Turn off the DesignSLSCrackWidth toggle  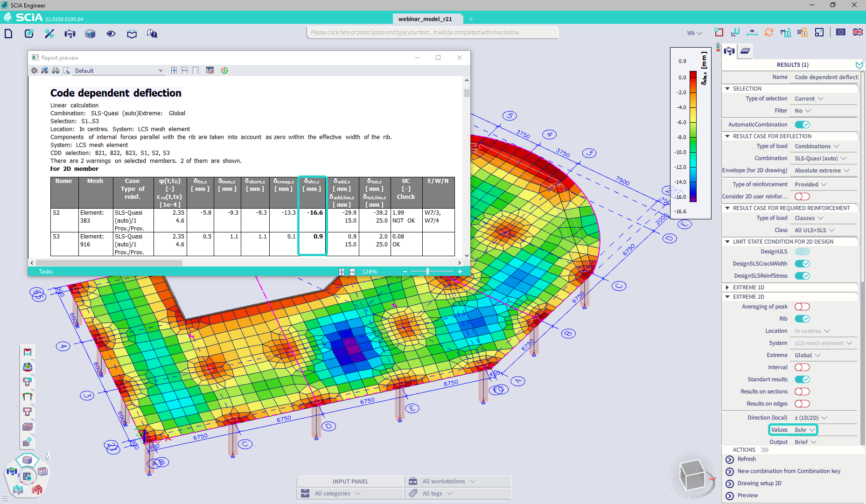pos(803,263)
